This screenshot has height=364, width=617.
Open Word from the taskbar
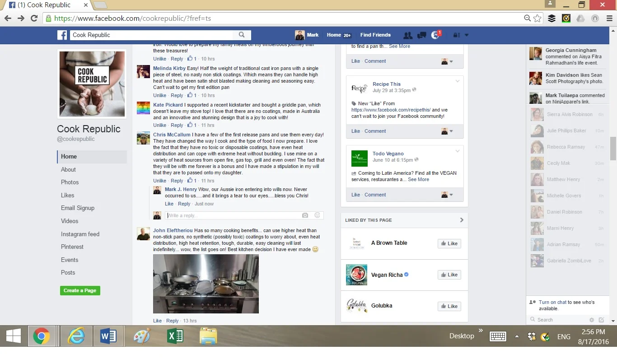108,336
